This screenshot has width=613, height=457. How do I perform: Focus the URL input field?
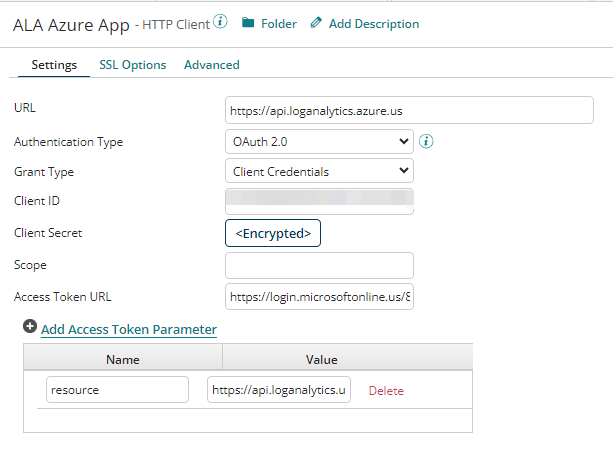pos(409,111)
